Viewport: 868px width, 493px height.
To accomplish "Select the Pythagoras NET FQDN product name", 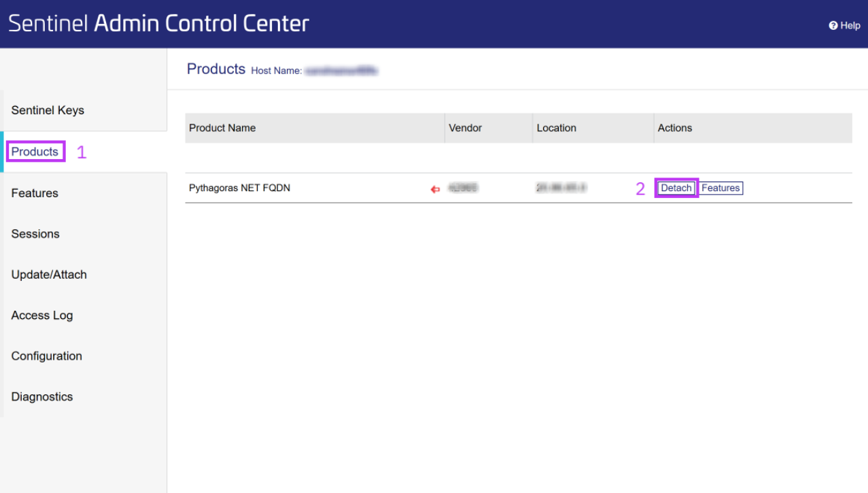I will pos(239,188).
